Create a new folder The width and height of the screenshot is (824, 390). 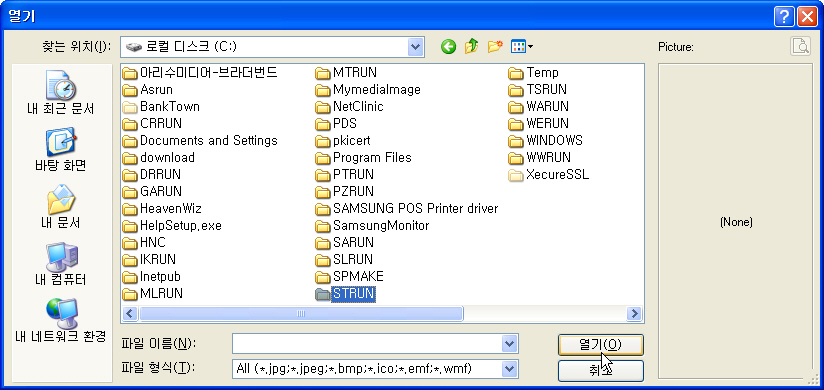click(495, 47)
